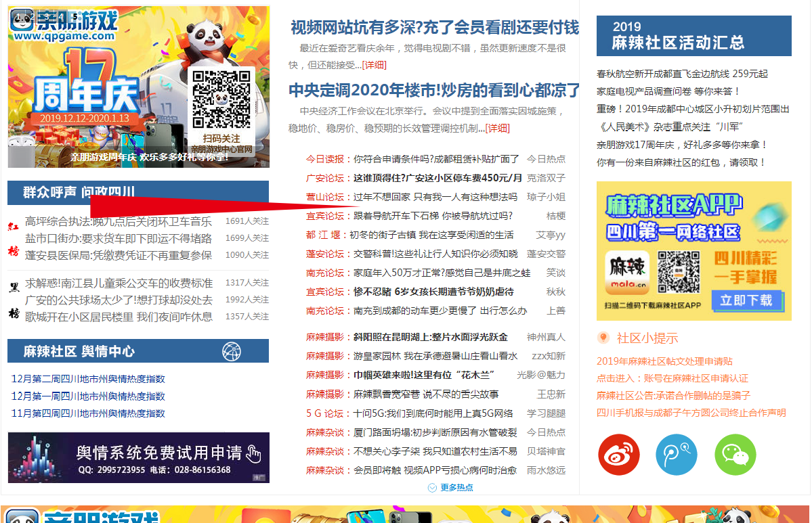Image resolution: width=812 pixels, height=523 pixels.
Task: Switch carousel to slide 5
Action: (x=74, y=16)
